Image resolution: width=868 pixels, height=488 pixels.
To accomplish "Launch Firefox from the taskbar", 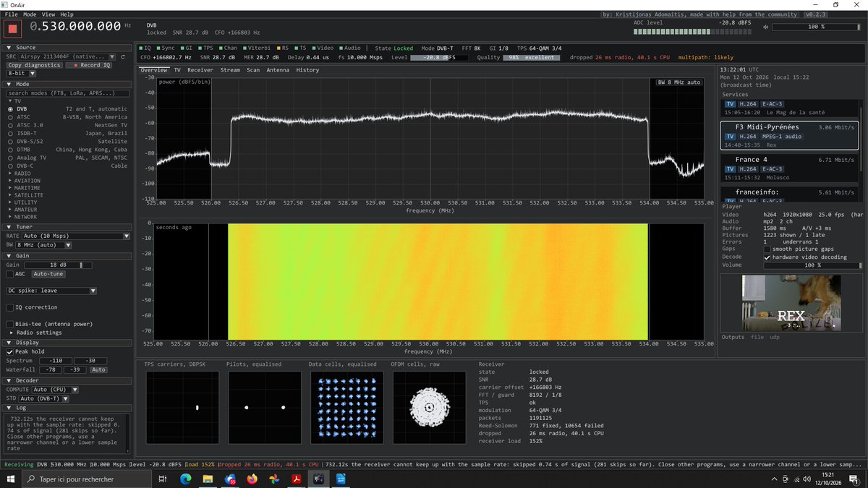I will click(252, 479).
